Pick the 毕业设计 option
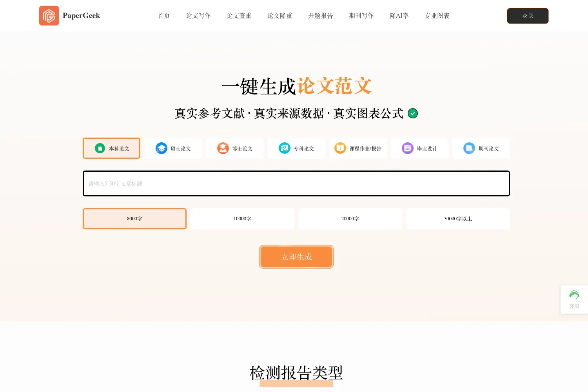 click(x=419, y=148)
